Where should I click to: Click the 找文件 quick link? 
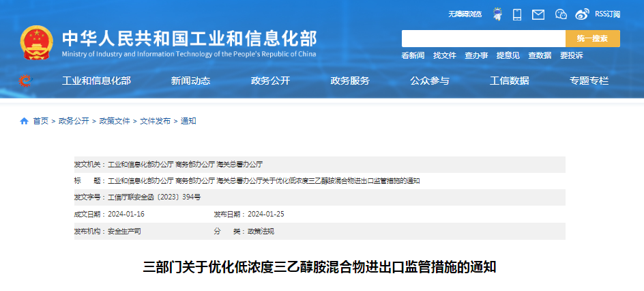click(444, 55)
